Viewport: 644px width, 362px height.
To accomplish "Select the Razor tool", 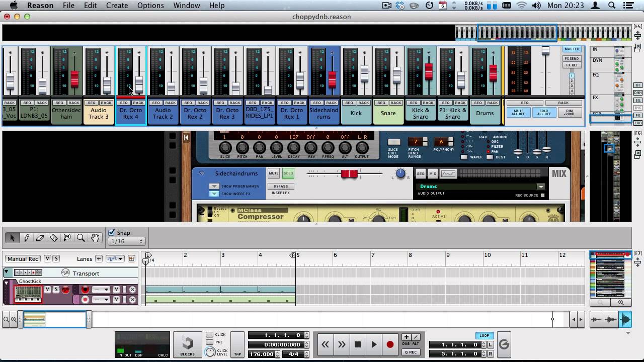I will 53,238.
